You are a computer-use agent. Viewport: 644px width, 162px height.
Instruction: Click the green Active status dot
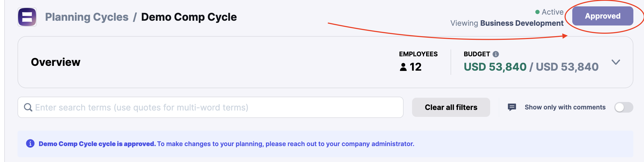point(537,12)
